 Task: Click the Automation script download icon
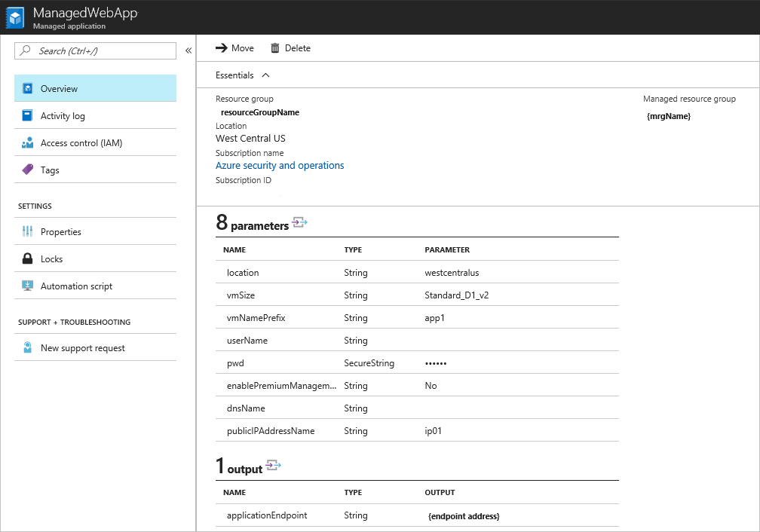[x=28, y=286]
